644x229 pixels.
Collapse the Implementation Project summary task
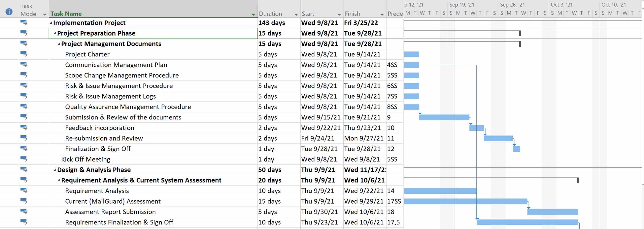pos(51,23)
